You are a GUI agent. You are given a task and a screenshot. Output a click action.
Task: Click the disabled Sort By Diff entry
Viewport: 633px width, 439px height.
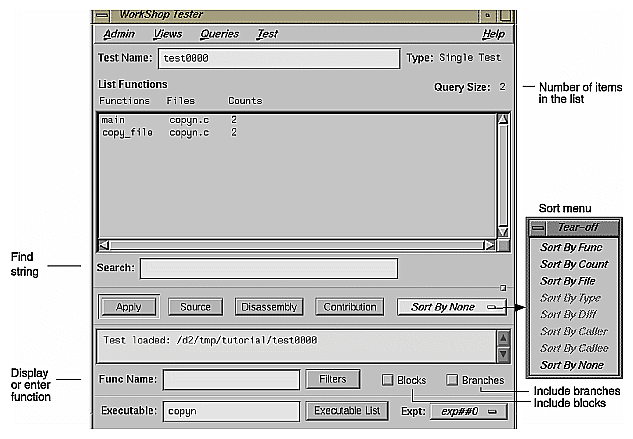pos(568,315)
